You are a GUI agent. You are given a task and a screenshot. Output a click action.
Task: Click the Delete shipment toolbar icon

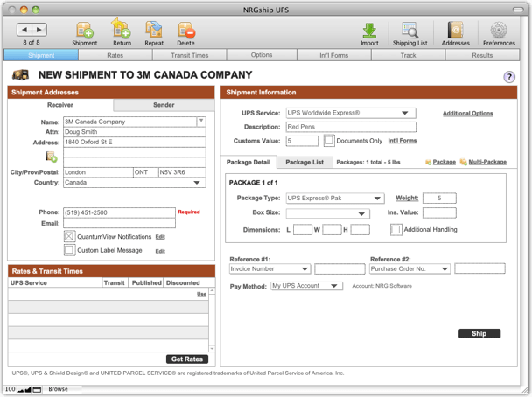(x=185, y=33)
